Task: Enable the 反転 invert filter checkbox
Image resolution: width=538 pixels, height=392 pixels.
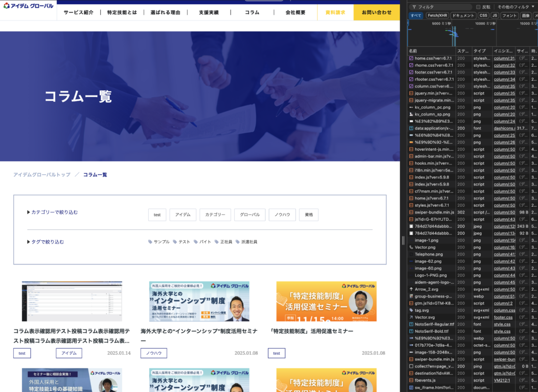Action: coord(478,7)
